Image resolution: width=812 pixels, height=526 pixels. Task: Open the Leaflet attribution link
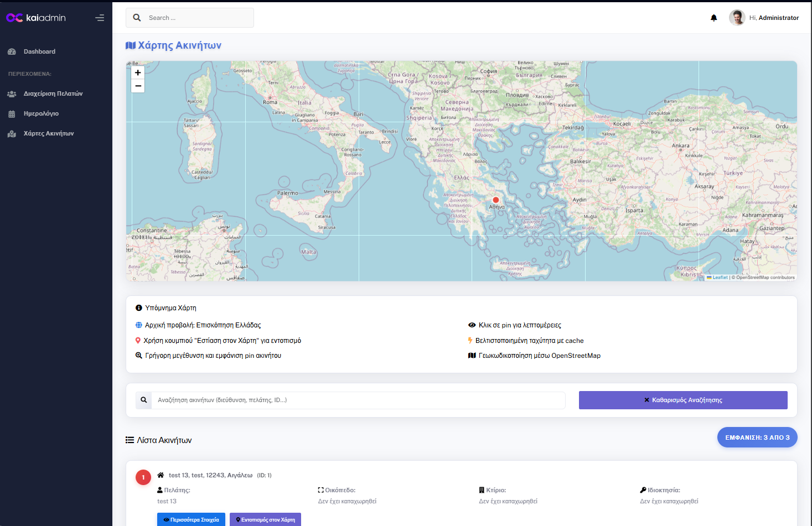tap(720, 278)
